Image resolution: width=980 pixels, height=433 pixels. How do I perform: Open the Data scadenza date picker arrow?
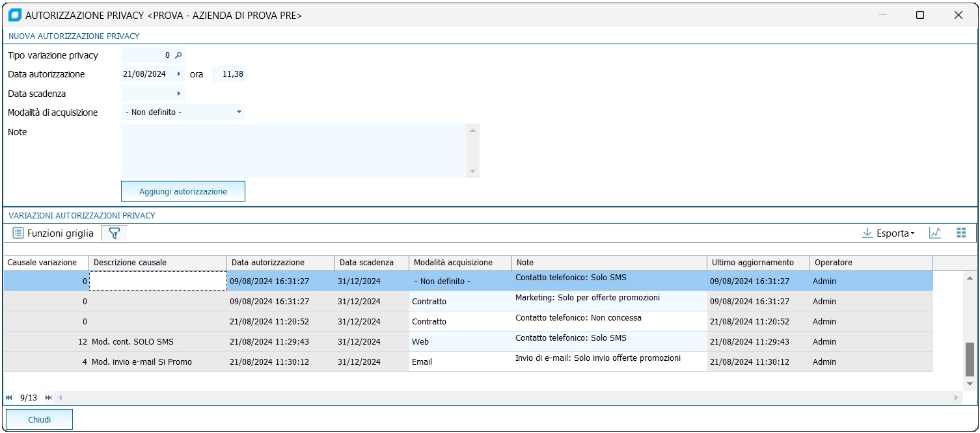coord(179,94)
